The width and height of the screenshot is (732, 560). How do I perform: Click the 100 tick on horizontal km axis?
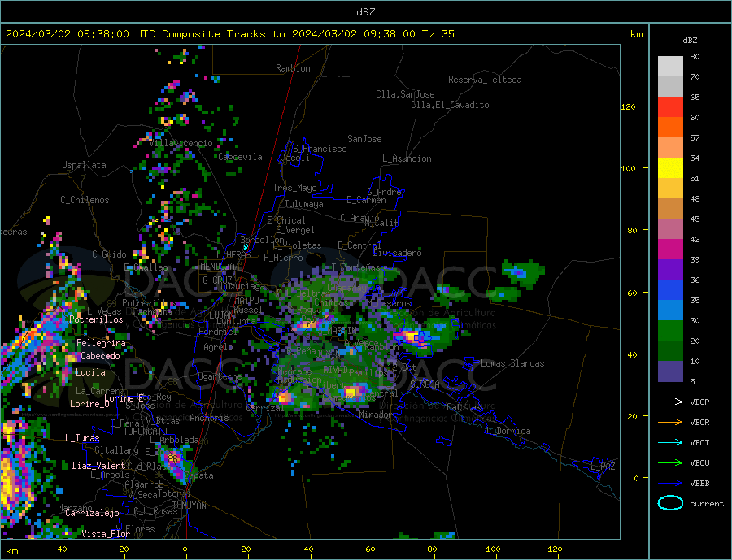[x=493, y=549]
